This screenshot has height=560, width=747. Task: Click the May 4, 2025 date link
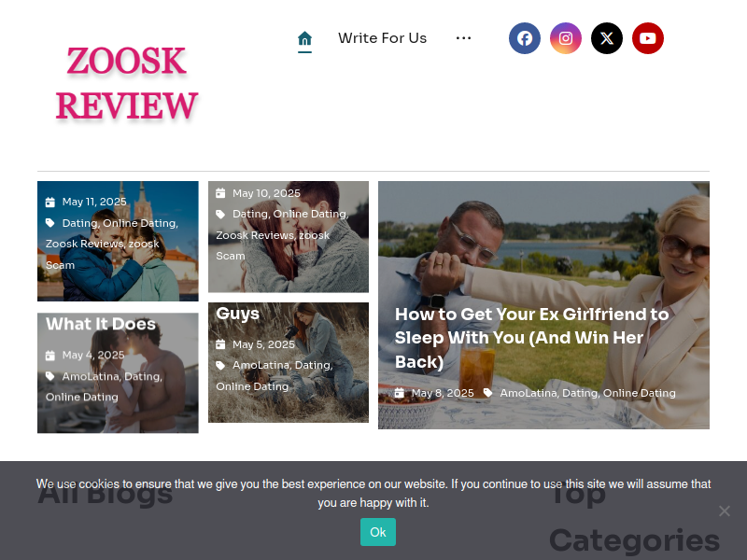coord(93,356)
